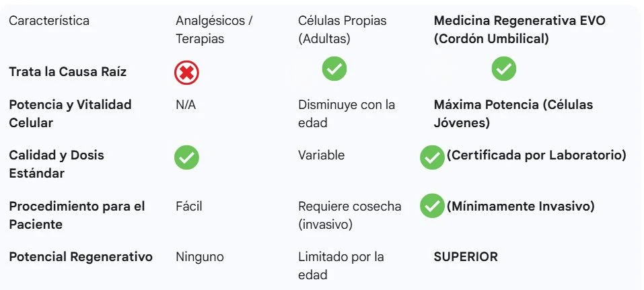Click Calidad y Dosis Estándar row label

pos(57,164)
